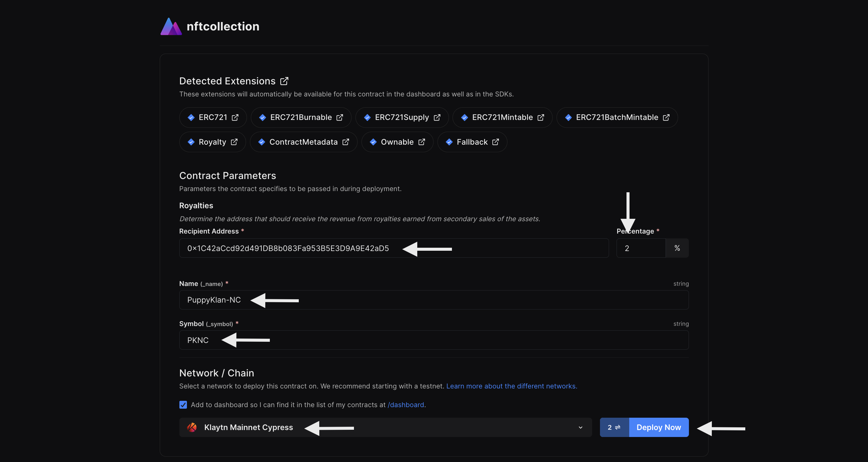Open Fallback extension external link icon
This screenshot has width=868, height=462.
(x=495, y=142)
